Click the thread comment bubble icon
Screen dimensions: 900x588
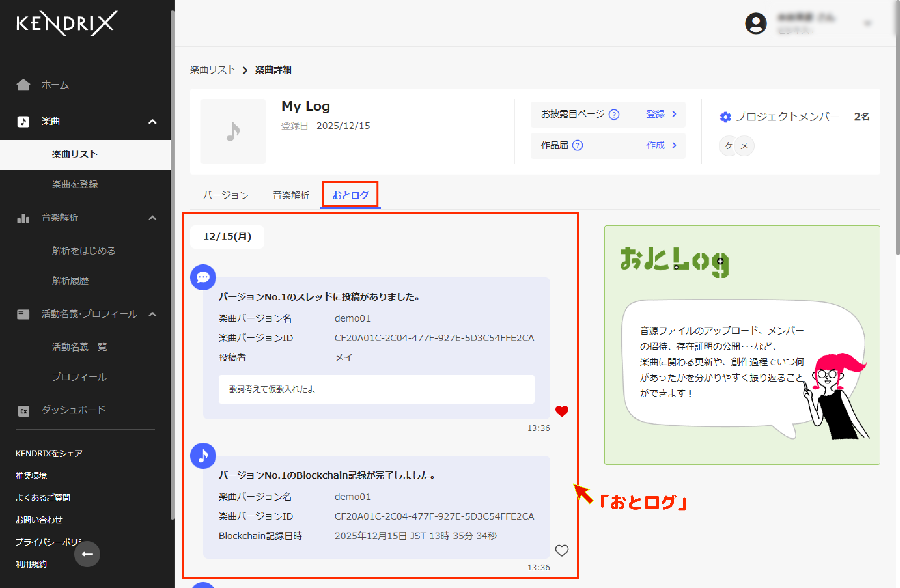point(203,278)
